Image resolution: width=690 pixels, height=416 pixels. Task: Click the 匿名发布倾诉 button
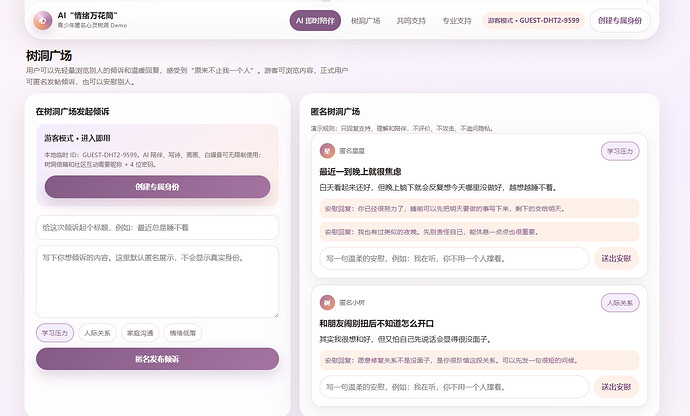(158, 359)
